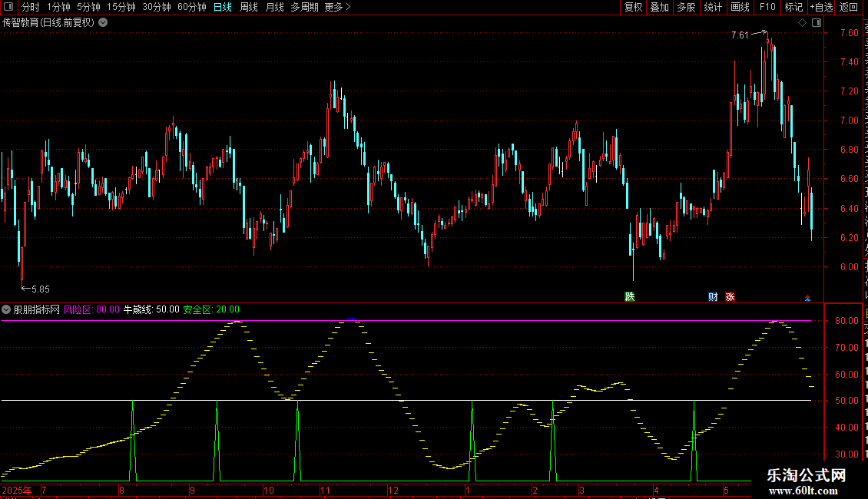Click the 多股 multi-stock button
This screenshot has height=499, width=868.
pos(686,7)
